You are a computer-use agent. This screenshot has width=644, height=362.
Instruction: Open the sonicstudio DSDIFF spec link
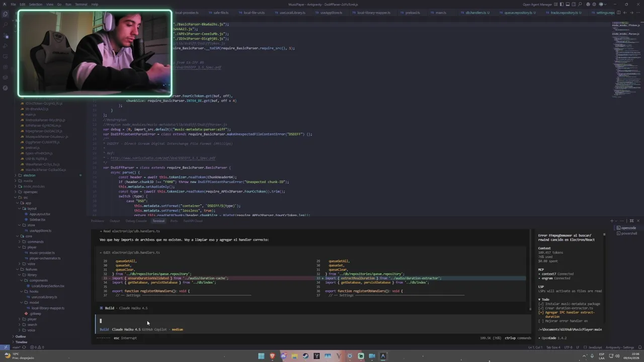[163, 158]
